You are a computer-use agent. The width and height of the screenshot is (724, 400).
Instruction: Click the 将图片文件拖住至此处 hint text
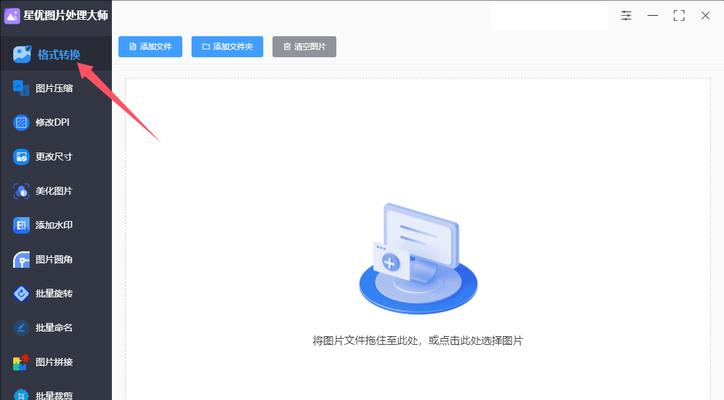(x=417, y=341)
